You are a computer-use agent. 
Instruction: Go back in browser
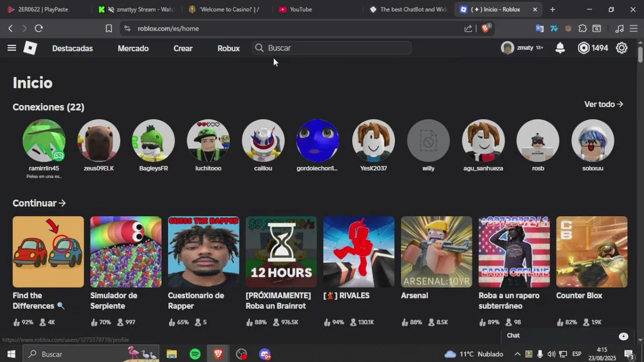(11, 29)
